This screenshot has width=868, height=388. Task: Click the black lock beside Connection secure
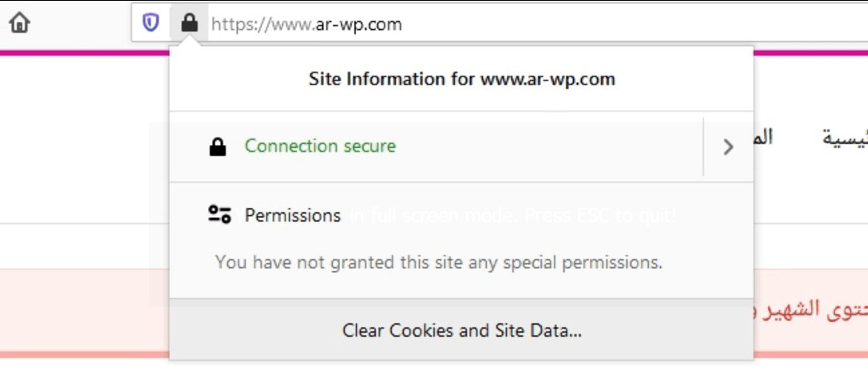click(218, 147)
